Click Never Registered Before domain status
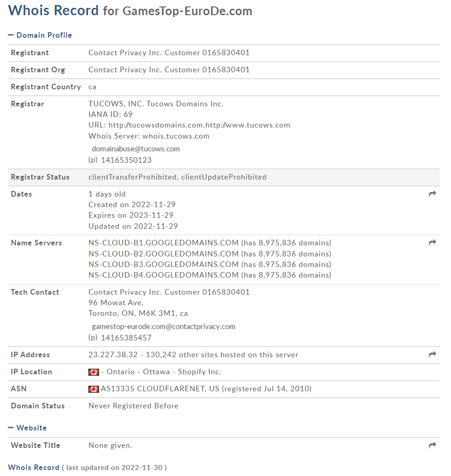Viewport: 451px width, 476px height. [133, 406]
